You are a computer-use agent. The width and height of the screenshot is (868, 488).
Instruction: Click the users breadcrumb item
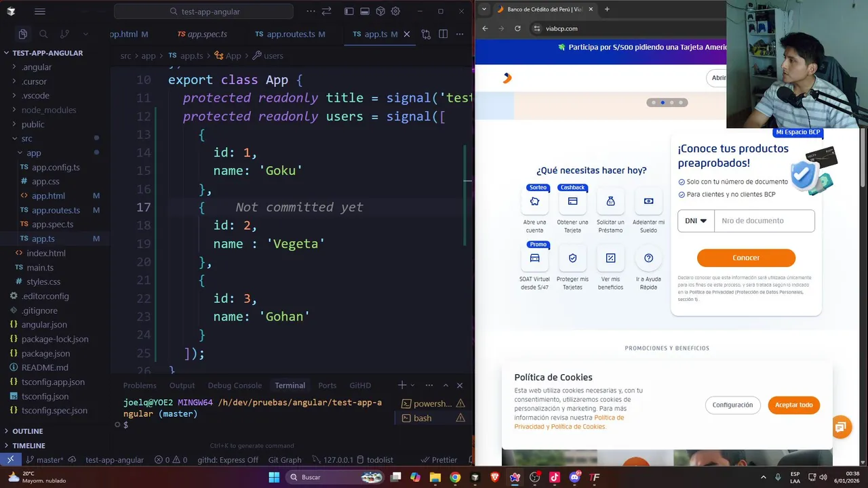[x=268, y=56]
